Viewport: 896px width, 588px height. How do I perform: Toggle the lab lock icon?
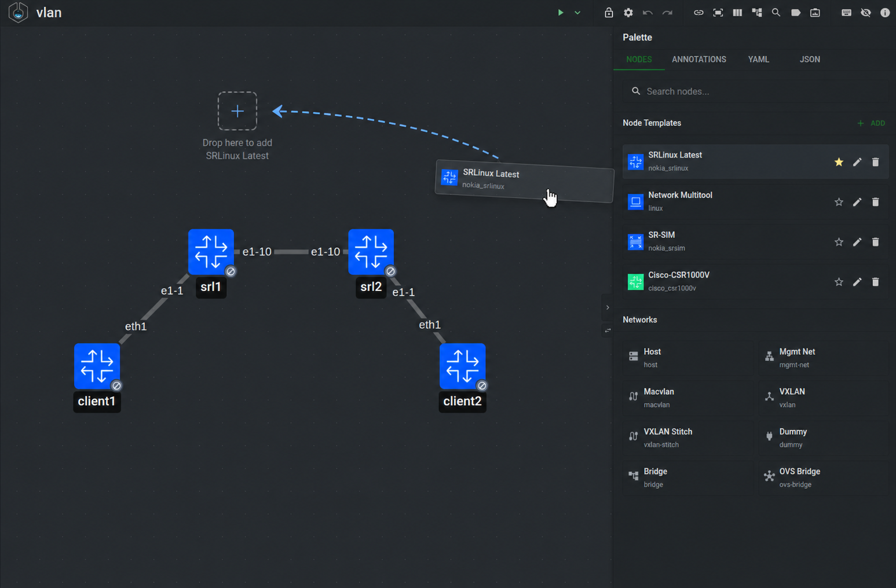(609, 13)
